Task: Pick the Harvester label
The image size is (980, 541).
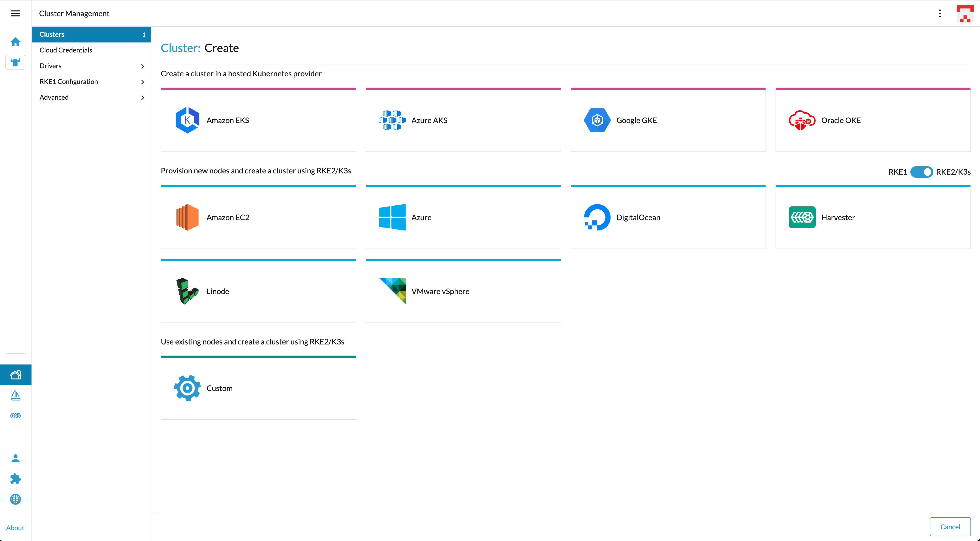Action: point(838,218)
